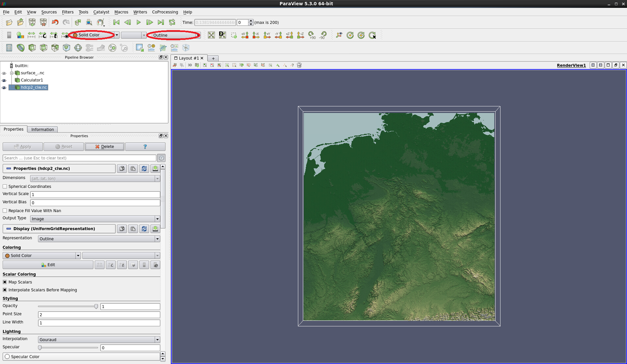
Task: Click the Open file folder icon
Action: pyautogui.click(x=9, y=22)
